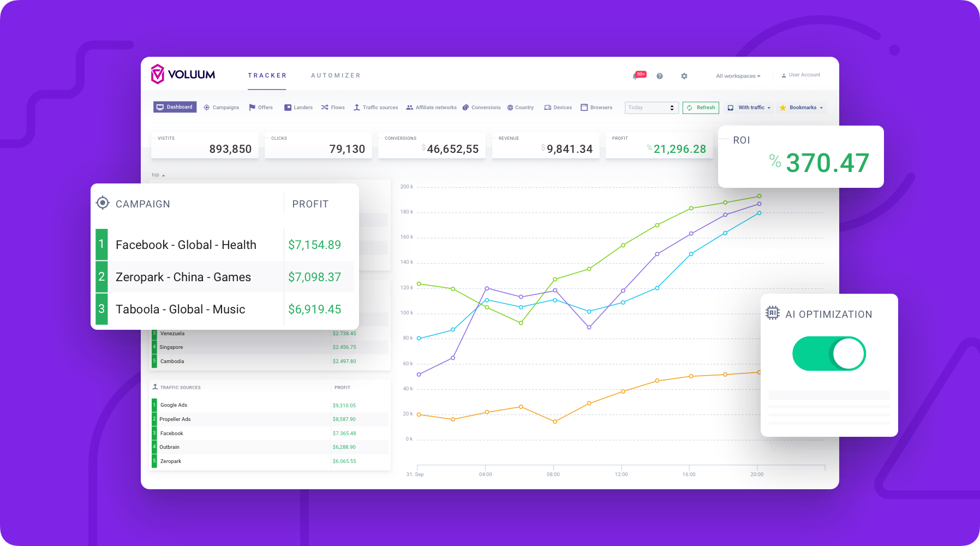Select the Zeropark traffic source row
This screenshot has height=546, width=980.
(x=270, y=461)
